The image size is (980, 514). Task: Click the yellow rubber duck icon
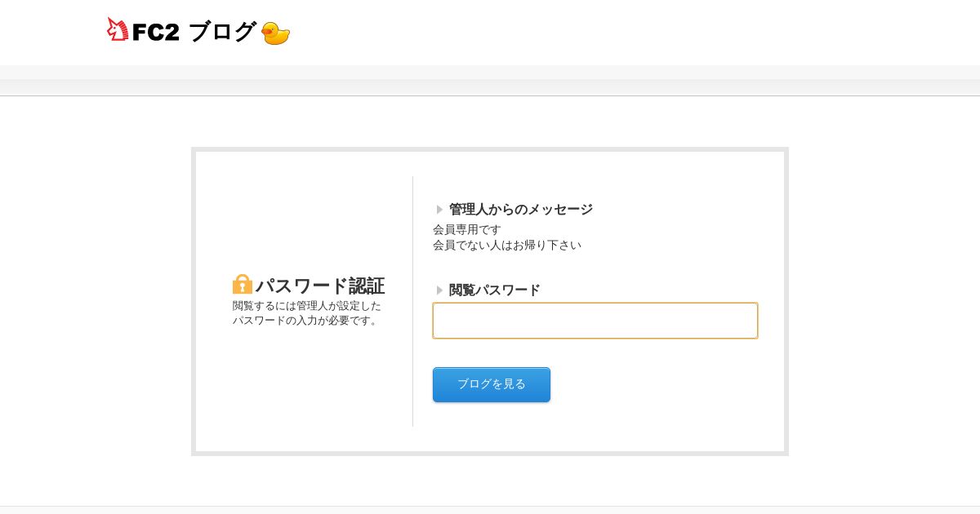275,33
